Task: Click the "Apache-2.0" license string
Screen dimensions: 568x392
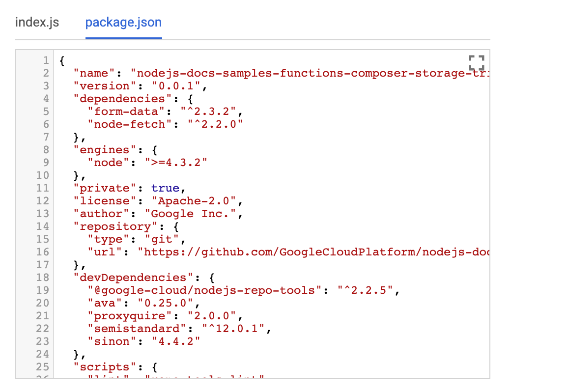Action: pos(195,201)
